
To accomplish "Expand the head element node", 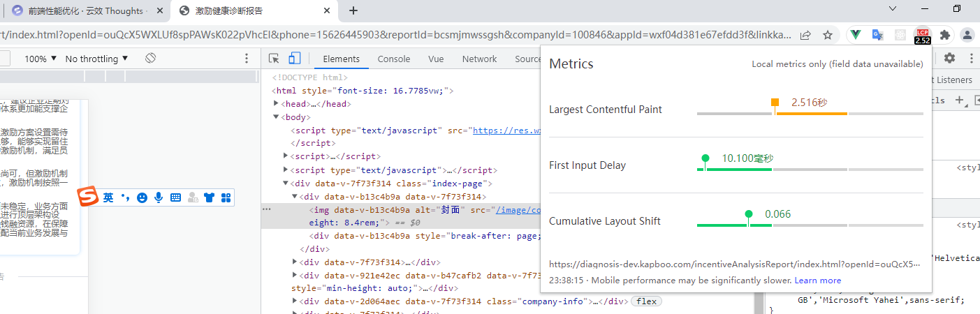I will [277, 104].
